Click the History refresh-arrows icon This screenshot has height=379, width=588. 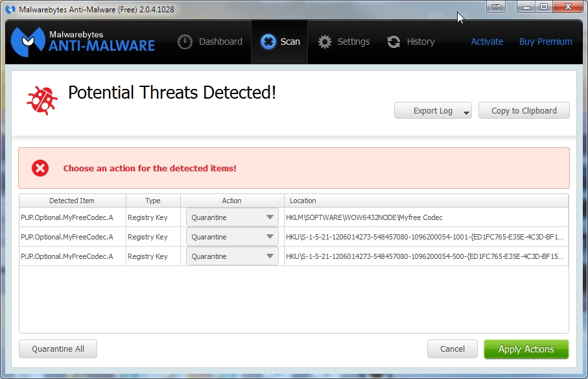(x=394, y=42)
